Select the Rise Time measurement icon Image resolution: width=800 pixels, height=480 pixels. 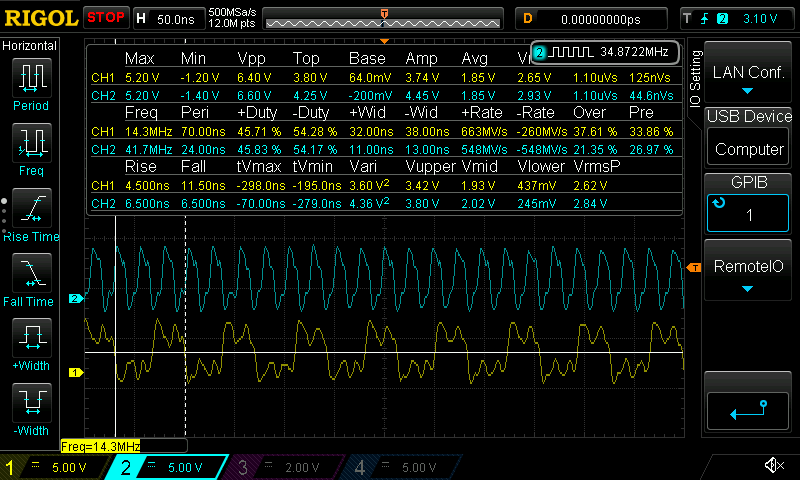pyautogui.click(x=31, y=211)
